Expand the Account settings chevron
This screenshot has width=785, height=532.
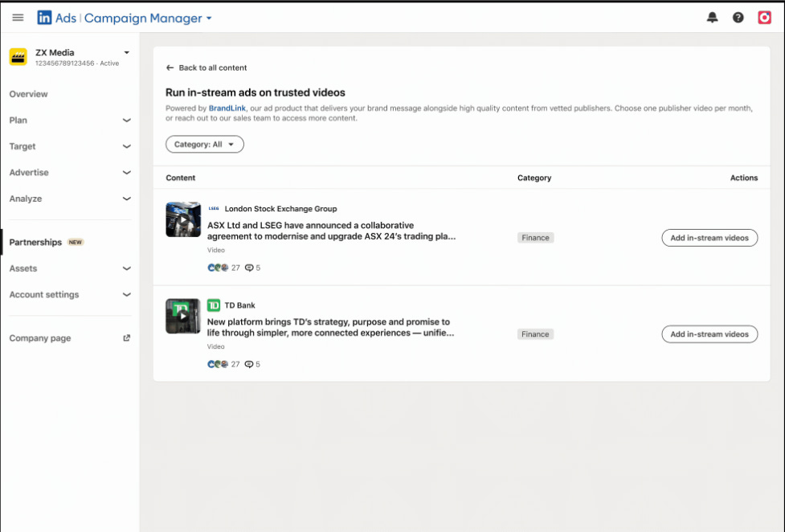click(x=127, y=295)
